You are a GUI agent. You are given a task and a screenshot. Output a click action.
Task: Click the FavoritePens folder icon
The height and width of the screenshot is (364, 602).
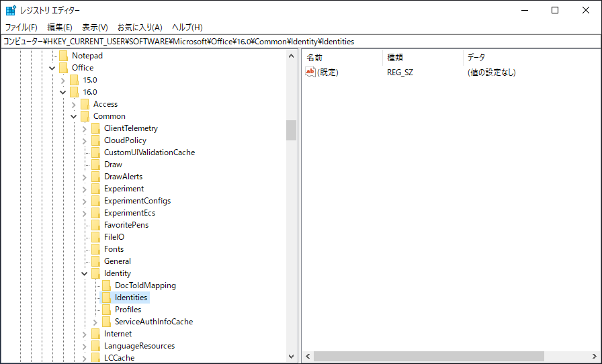coord(96,225)
